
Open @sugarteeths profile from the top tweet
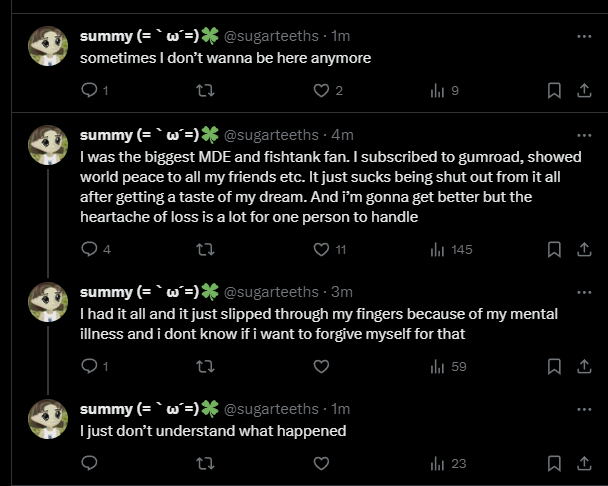271,36
